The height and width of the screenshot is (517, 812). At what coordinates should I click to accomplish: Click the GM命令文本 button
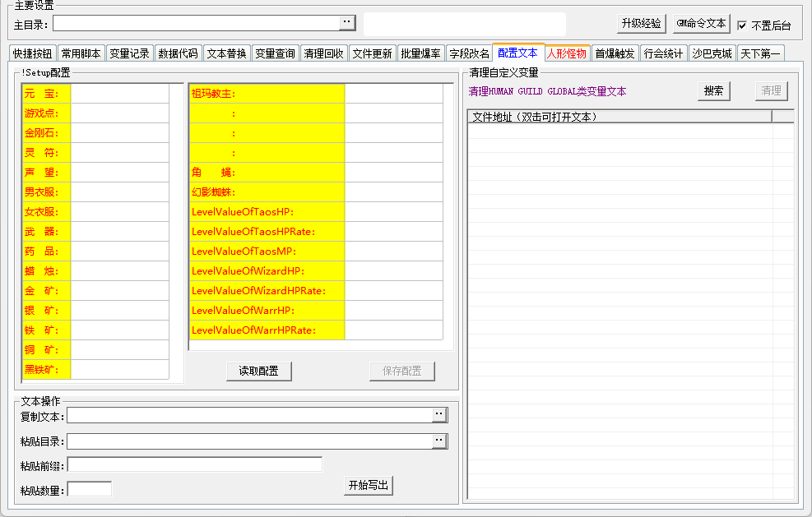pyautogui.click(x=701, y=23)
